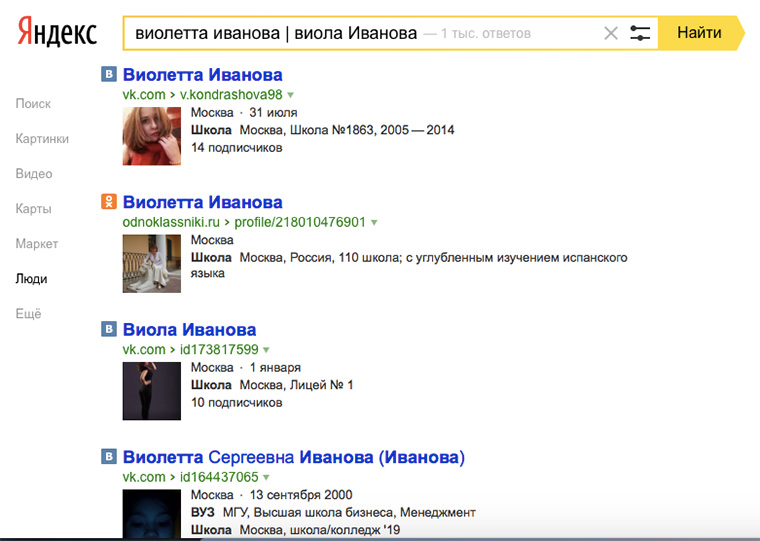This screenshot has height=541, width=760.
Task: Expand arrow next to vk.com id164437065
Action: click(x=266, y=477)
